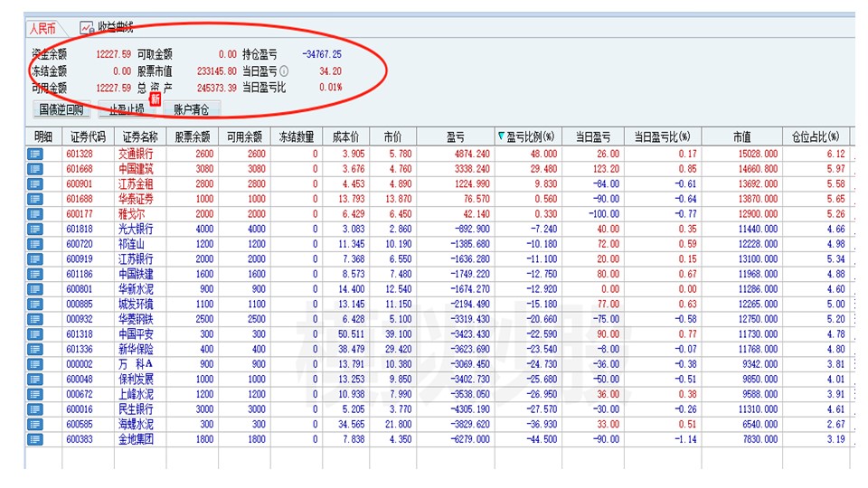Open details icon for 上峰水泥 row
The height and width of the screenshot is (488, 868).
[x=35, y=394]
